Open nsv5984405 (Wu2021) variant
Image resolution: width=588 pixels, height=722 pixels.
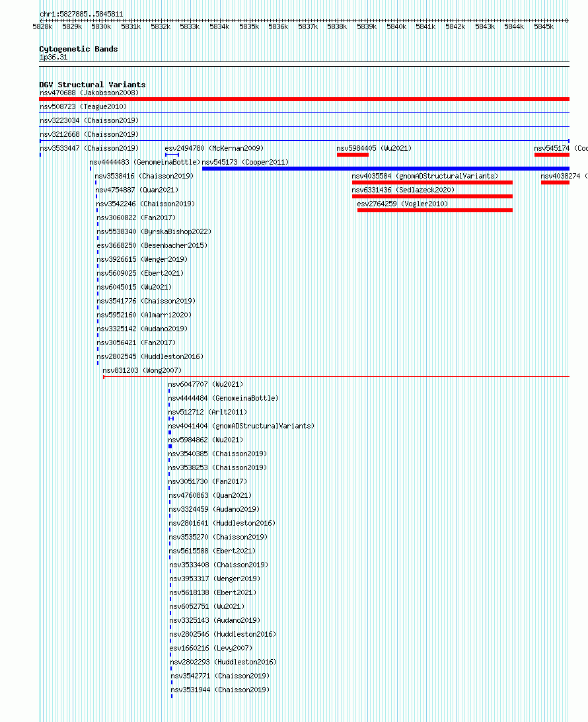374,148
